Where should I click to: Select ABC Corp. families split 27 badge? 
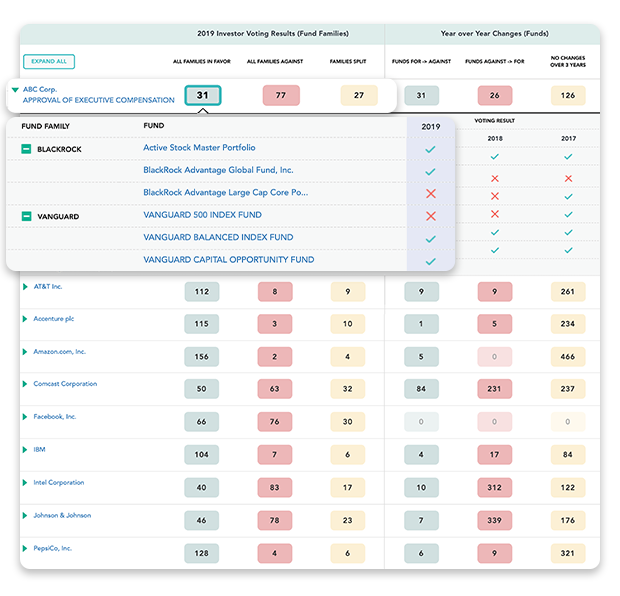[x=359, y=95]
